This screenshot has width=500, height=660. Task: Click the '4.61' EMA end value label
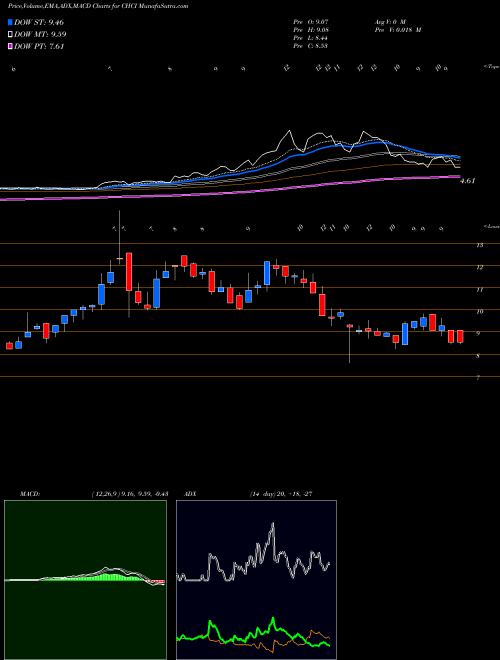click(x=468, y=181)
